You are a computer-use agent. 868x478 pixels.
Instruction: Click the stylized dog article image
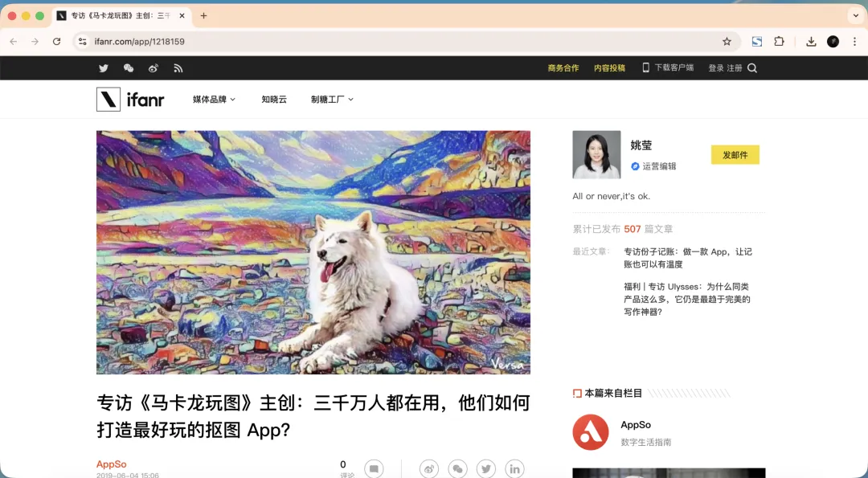(313, 252)
